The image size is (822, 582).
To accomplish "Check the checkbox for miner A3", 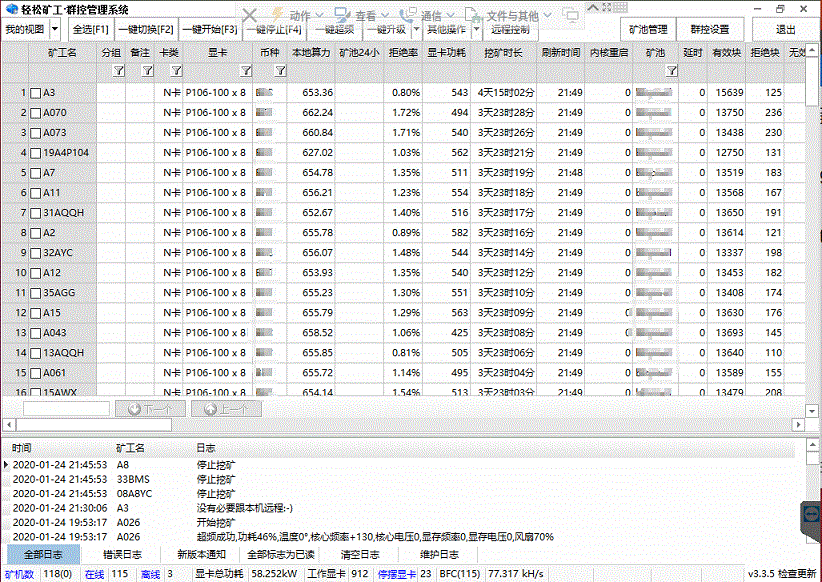I will click(x=36, y=93).
